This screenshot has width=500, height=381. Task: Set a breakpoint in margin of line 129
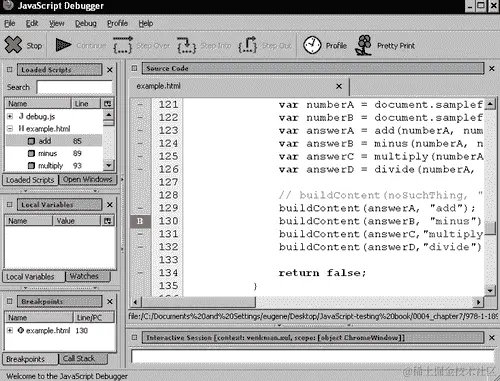(140, 208)
